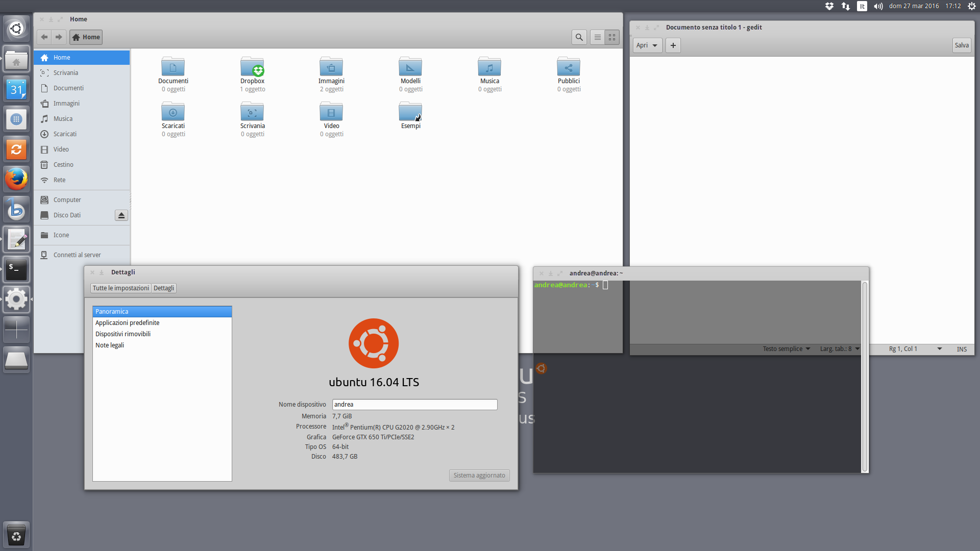
Task: Open the Trash icon in the launcher
Action: click(x=16, y=535)
